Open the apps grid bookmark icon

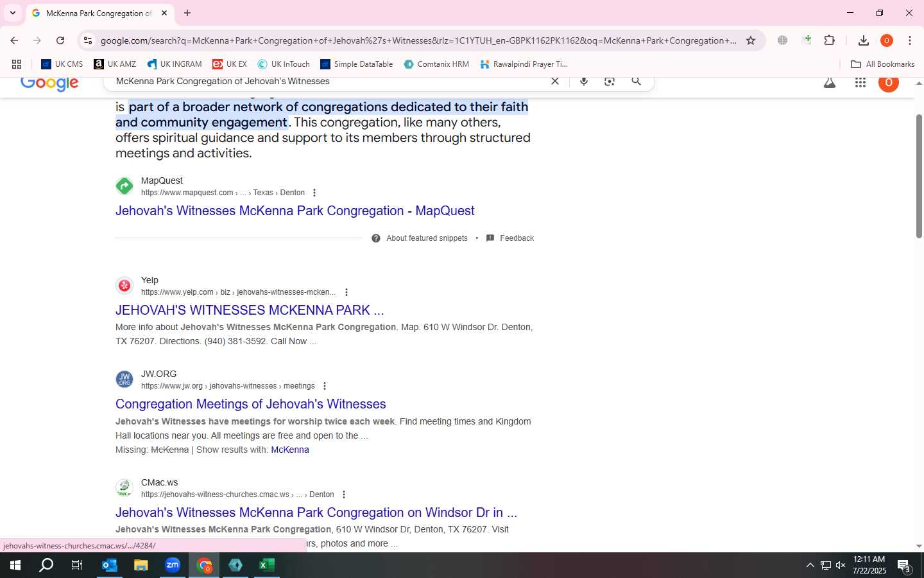17,64
